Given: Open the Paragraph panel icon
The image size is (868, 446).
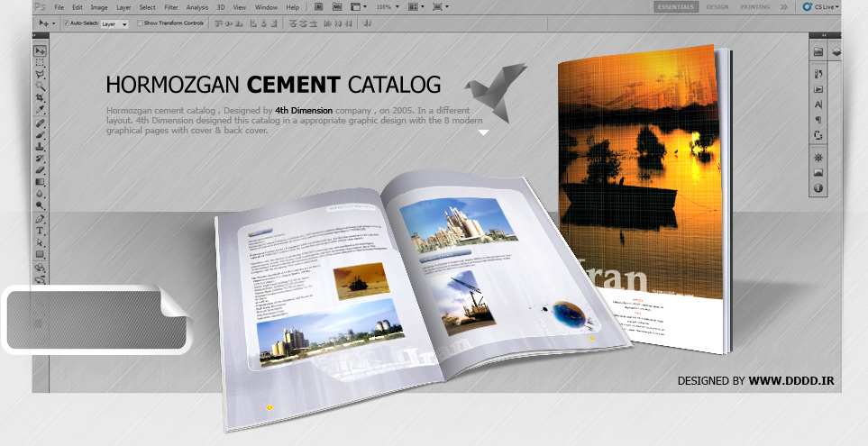Looking at the screenshot, I should point(818,120).
